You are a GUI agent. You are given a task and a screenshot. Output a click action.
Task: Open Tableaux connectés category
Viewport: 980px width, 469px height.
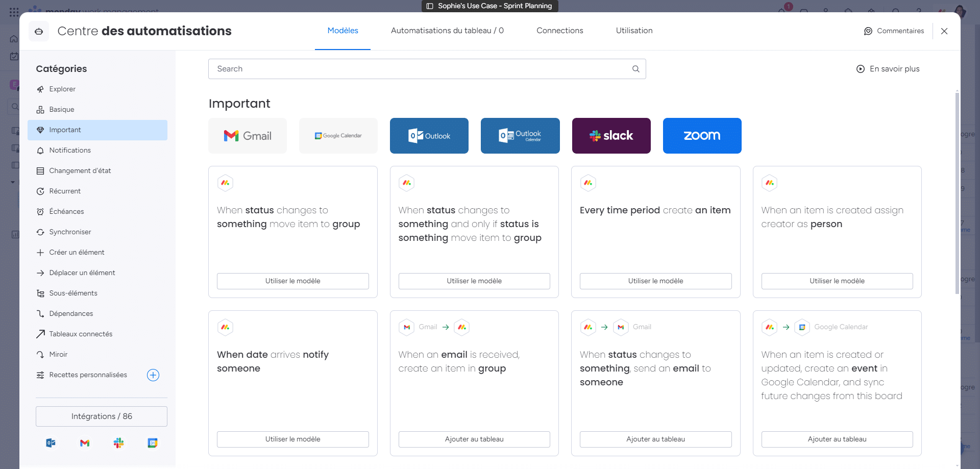[x=97, y=334]
